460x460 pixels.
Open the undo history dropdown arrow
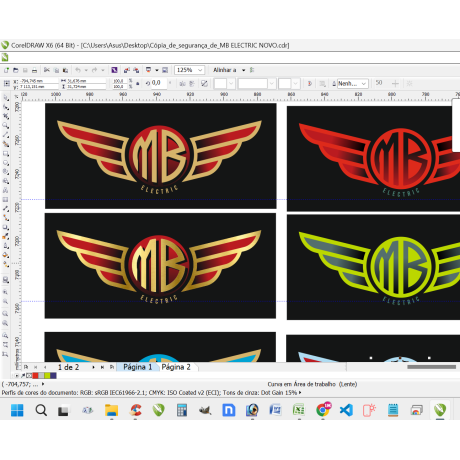point(86,70)
